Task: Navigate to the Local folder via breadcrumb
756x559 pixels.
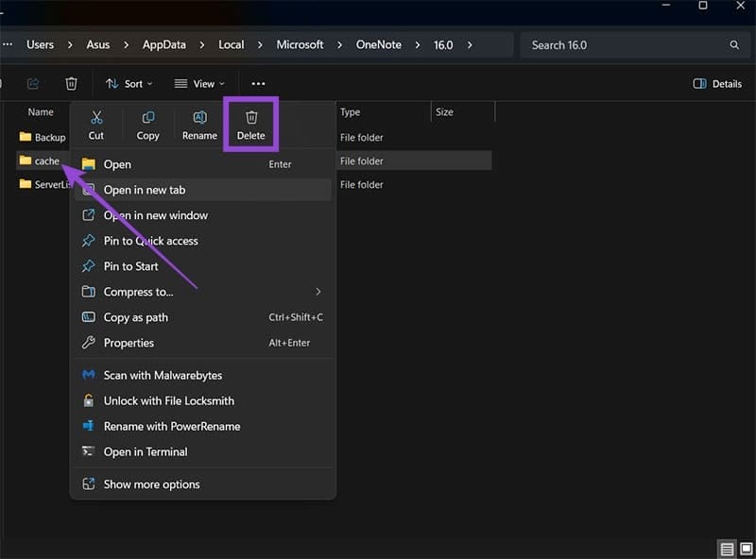Action: point(232,43)
